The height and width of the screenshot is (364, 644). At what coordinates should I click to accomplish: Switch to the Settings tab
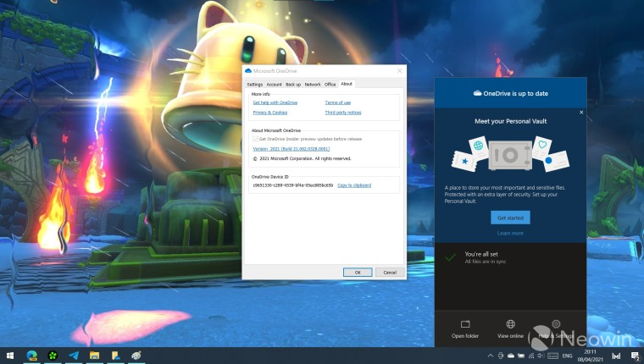point(255,84)
